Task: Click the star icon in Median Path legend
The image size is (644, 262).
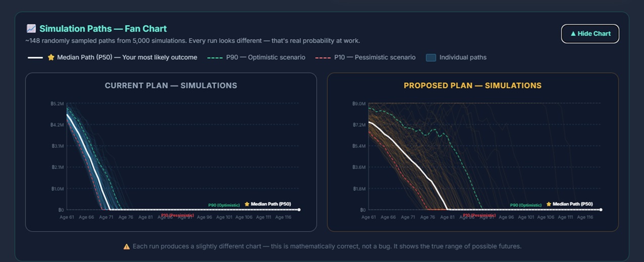Action: [x=51, y=57]
